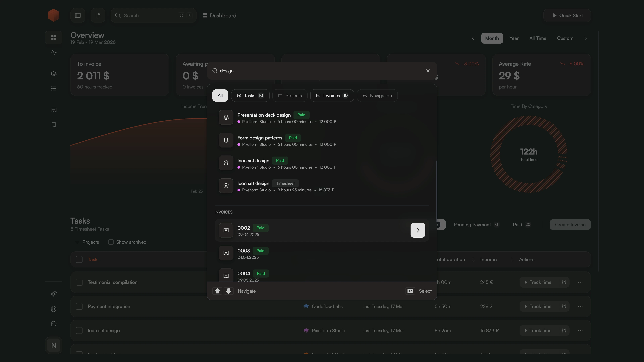Toggle the Income column sort chevron
This screenshot has height=362, width=644.
pos(512,259)
